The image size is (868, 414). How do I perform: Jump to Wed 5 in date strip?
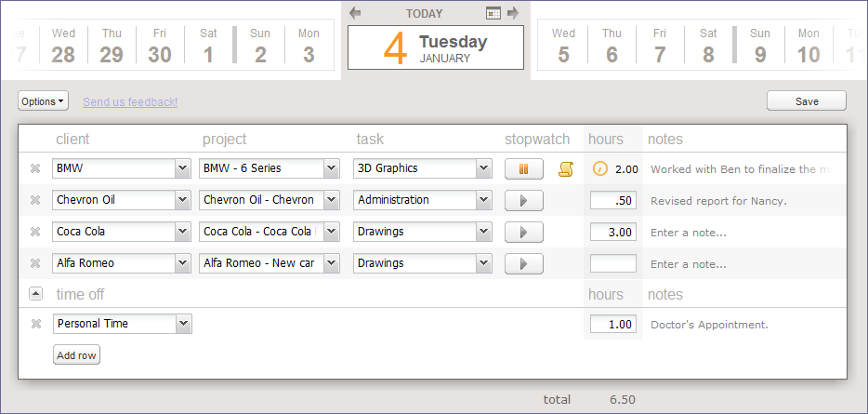pos(563,46)
